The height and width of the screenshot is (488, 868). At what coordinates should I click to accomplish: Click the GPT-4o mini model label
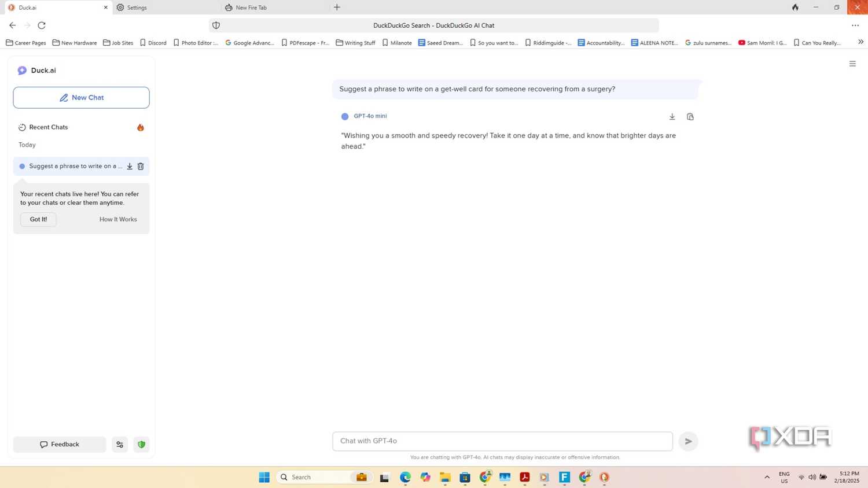point(370,116)
